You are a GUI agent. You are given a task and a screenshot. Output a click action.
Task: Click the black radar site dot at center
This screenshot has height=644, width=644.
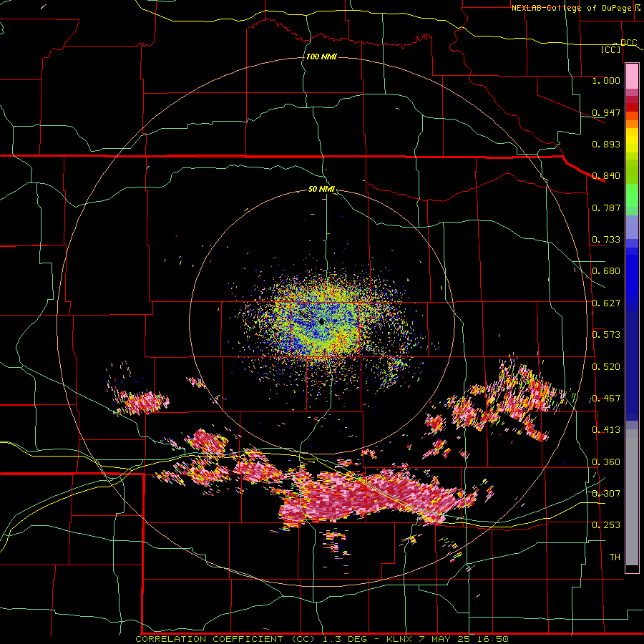tap(321, 322)
